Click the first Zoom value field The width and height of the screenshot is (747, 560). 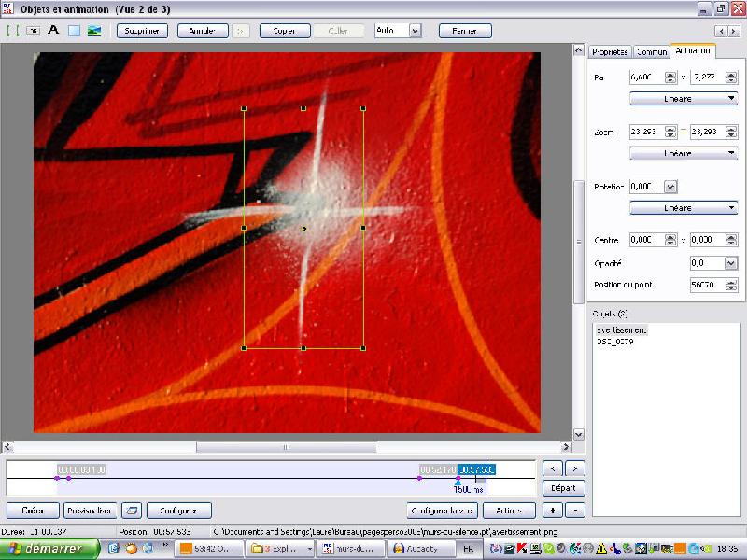point(646,132)
